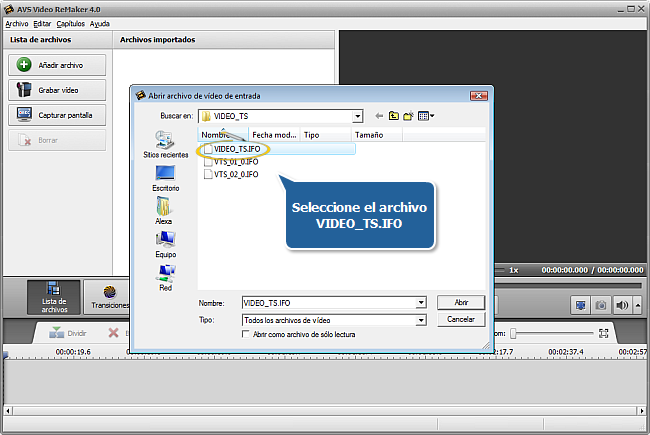Click the 1x playback speed label
650x435 pixels.
tap(514, 270)
